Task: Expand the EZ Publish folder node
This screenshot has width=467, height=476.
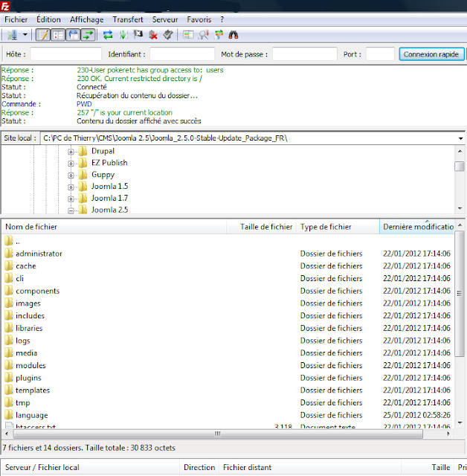Action: 71,164
